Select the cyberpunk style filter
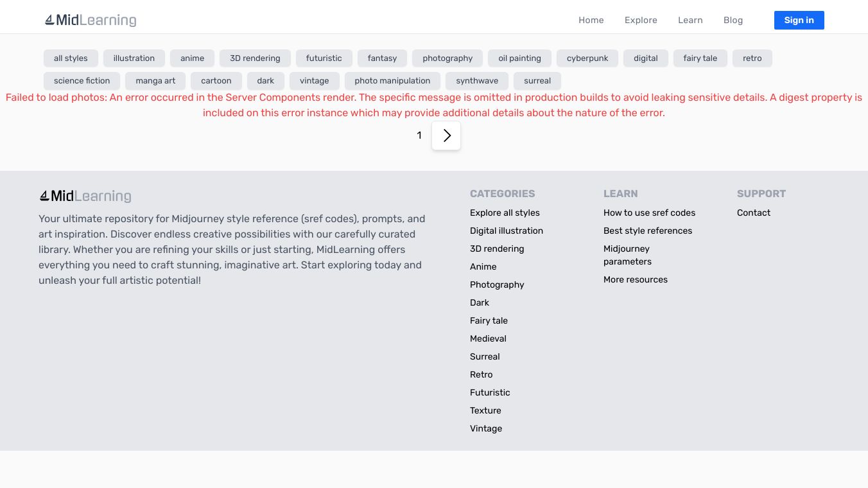The height and width of the screenshot is (488, 868). coord(587,58)
